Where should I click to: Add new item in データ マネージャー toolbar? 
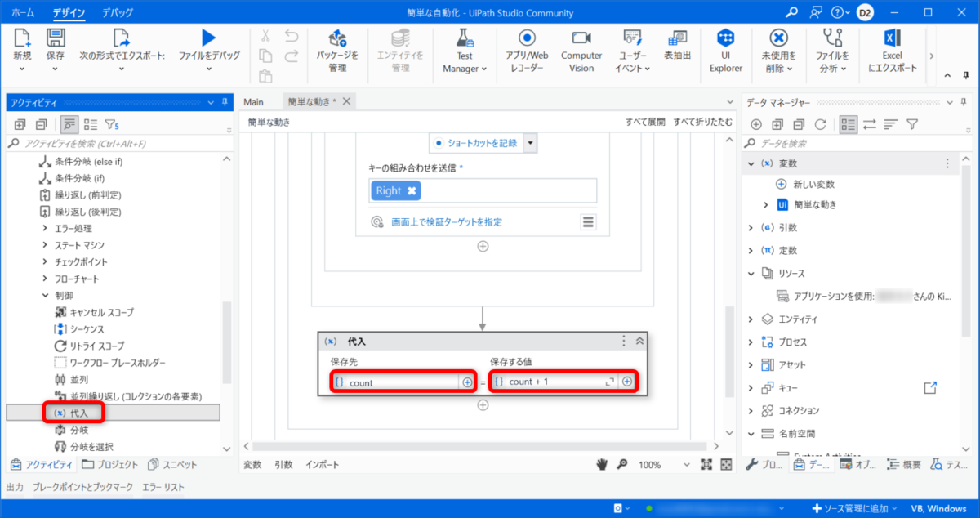(x=756, y=124)
